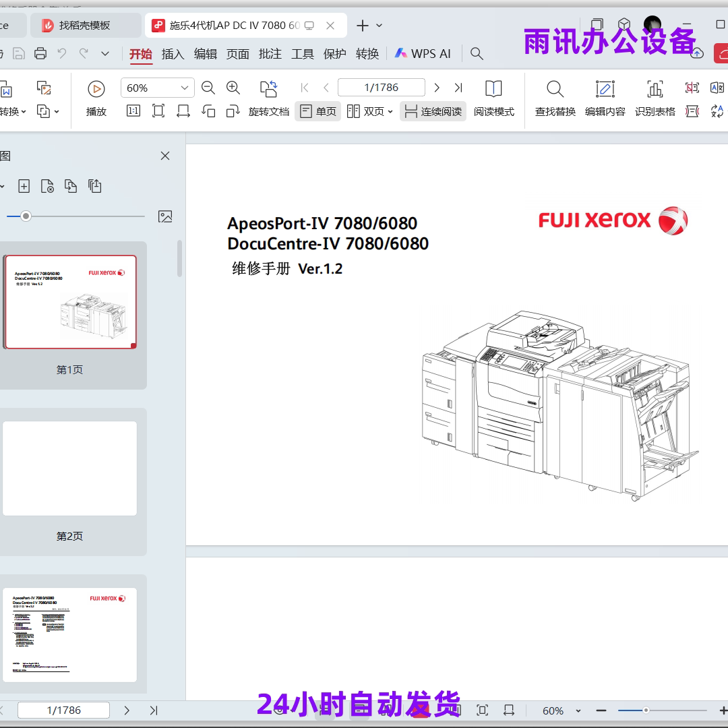The image size is (728, 728).
Task: Zoom out using the magnifier minus icon
Action: point(208,88)
